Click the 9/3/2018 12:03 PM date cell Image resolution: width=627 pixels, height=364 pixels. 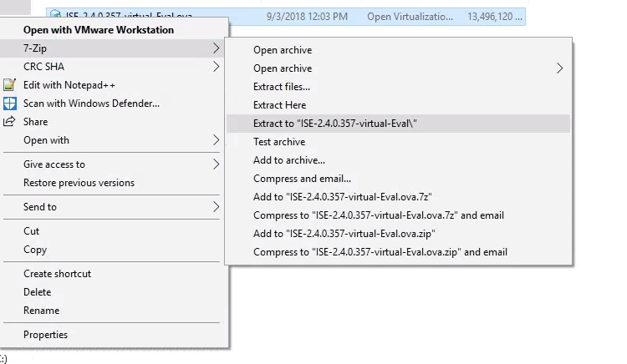coord(307,17)
